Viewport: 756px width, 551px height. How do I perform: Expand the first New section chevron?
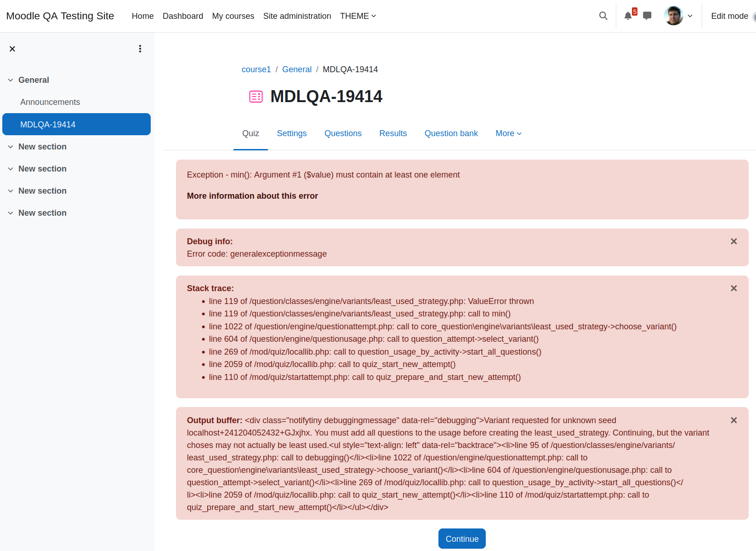click(x=11, y=147)
